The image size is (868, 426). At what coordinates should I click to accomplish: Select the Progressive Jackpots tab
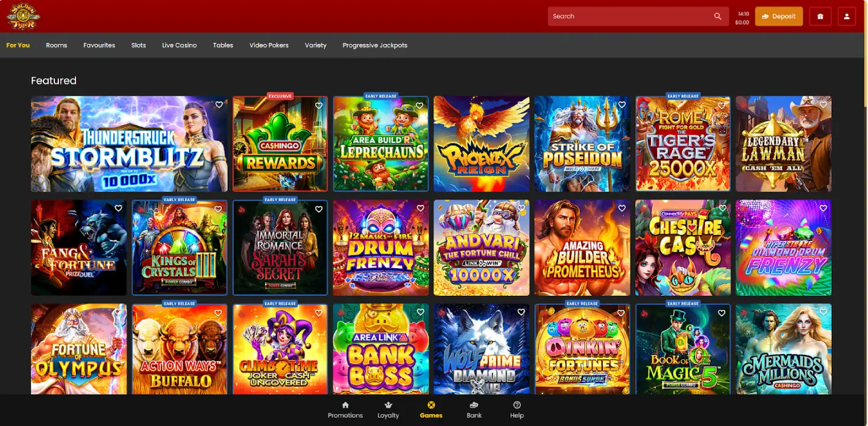[374, 45]
